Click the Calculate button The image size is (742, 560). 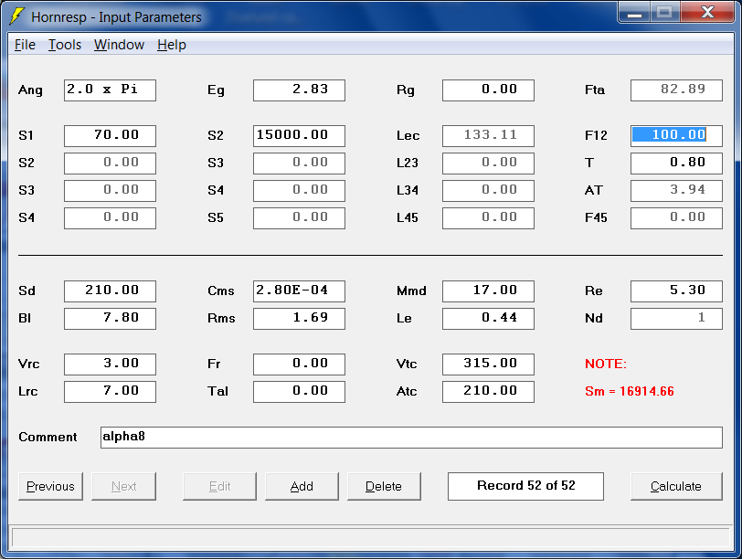tap(676, 486)
